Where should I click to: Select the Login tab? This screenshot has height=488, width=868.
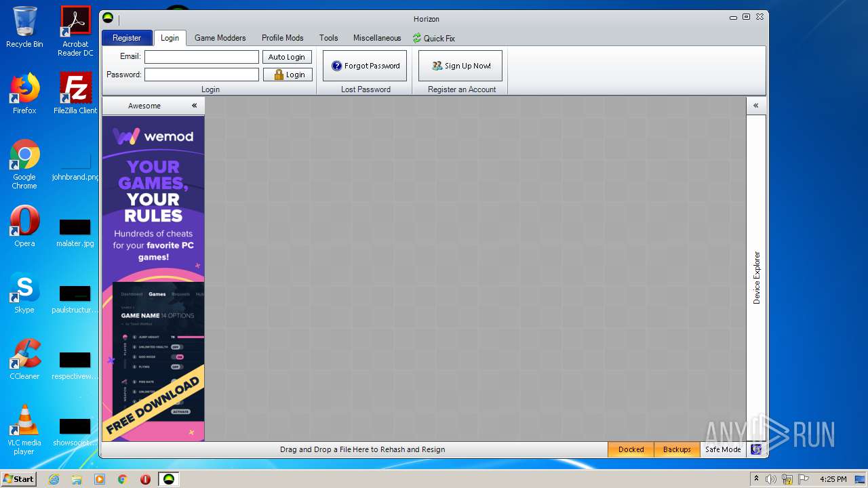coord(170,38)
